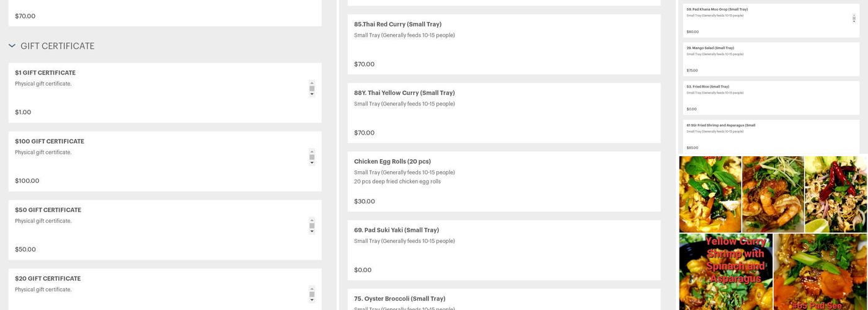Click up arrow on $1 gift certificate scrollbar
Screen dimensions: 868x310
tap(312, 82)
